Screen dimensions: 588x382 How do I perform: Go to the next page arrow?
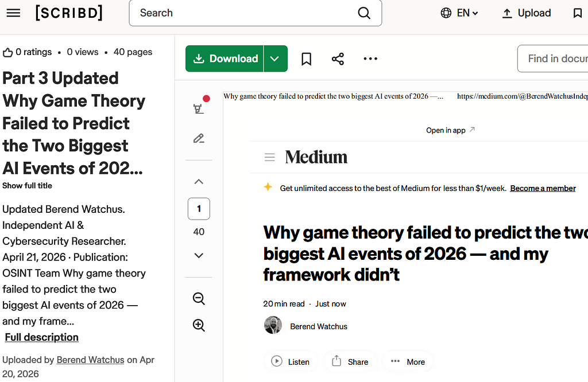point(199,255)
